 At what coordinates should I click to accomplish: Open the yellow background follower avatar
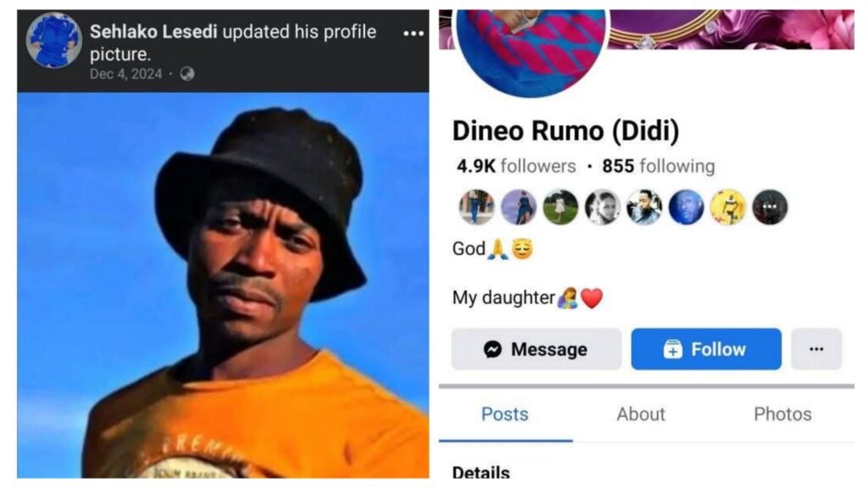click(x=728, y=208)
